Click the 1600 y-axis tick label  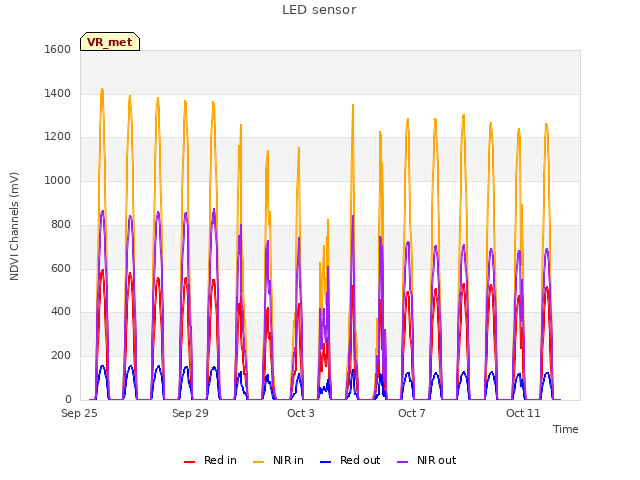point(58,49)
